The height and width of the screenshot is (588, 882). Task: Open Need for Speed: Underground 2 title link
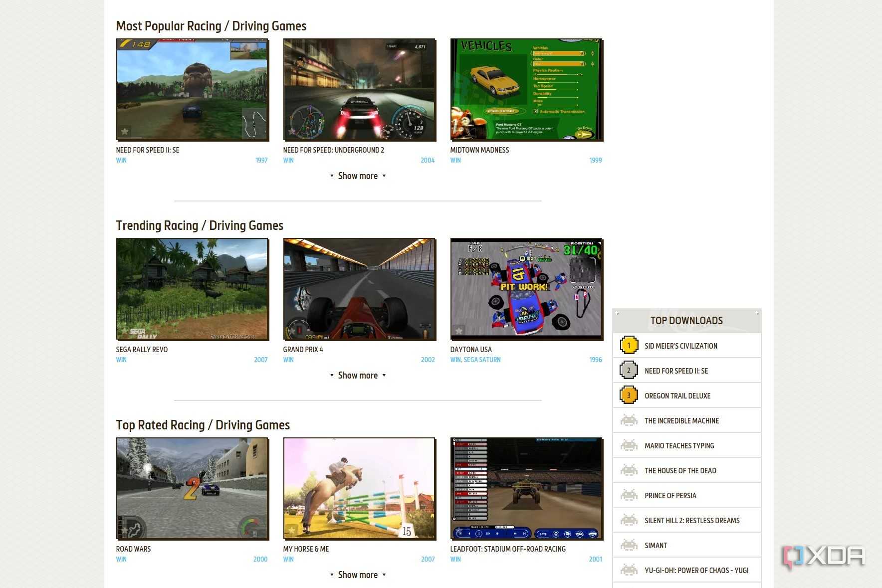click(334, 150)
